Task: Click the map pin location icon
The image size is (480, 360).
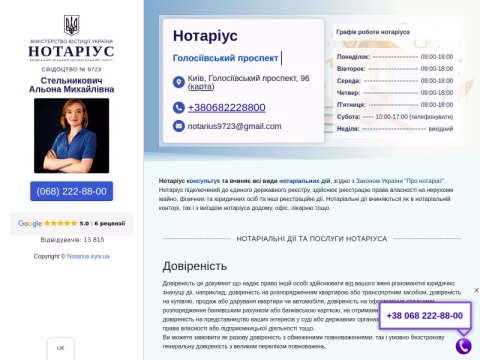Action: coord(179,82)
